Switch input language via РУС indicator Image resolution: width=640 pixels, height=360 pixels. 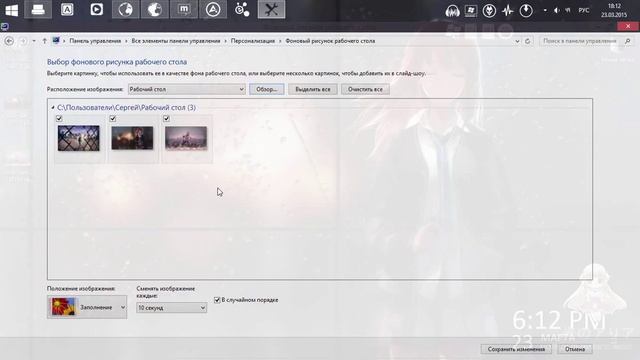click(x=584, y=11)
